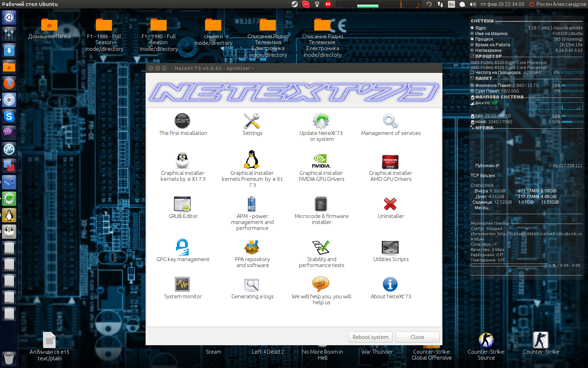The width and height of the screenshot is (588, 368).
Task: Open Ubuntu Dash from the launcher
Action: [9, 18]
